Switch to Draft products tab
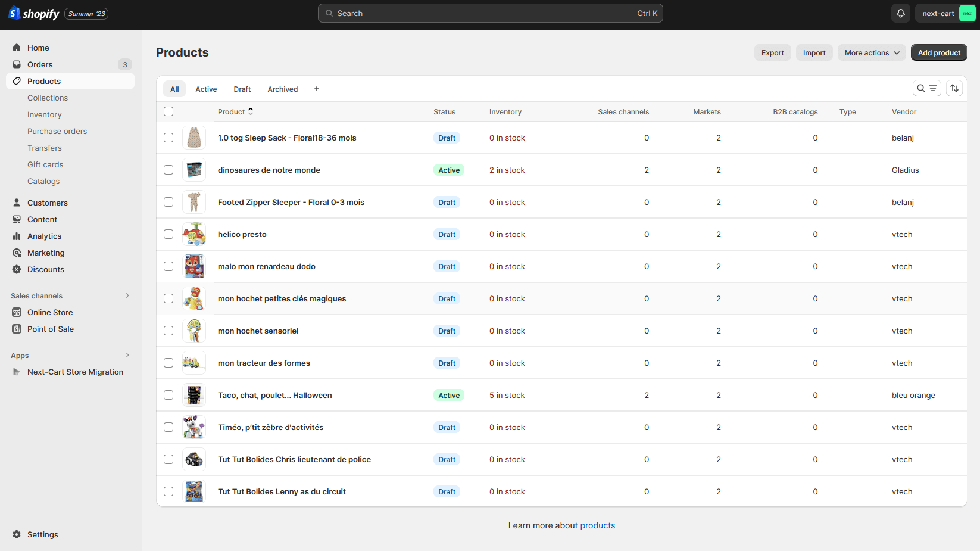Viewport: 980px width, 551px height. click(242, 89)
